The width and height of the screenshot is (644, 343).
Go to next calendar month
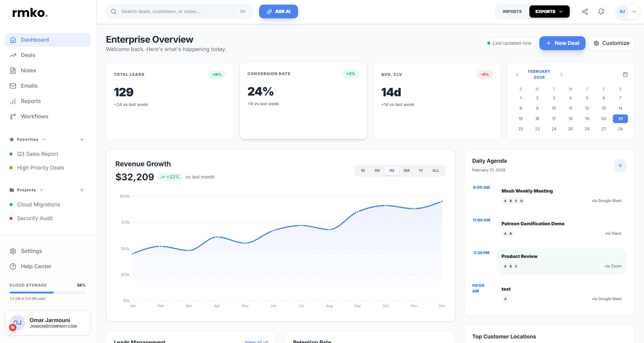[561, 75]
